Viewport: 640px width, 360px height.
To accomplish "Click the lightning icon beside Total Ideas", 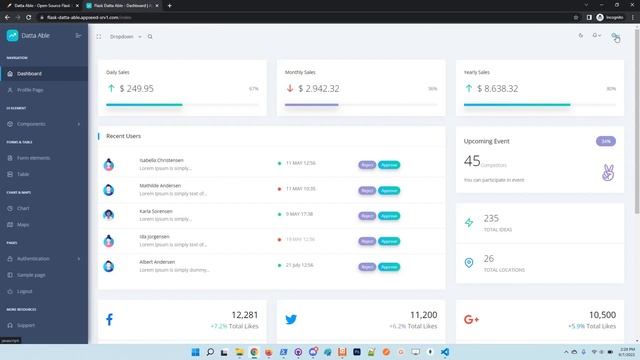I will coord(469,222).
